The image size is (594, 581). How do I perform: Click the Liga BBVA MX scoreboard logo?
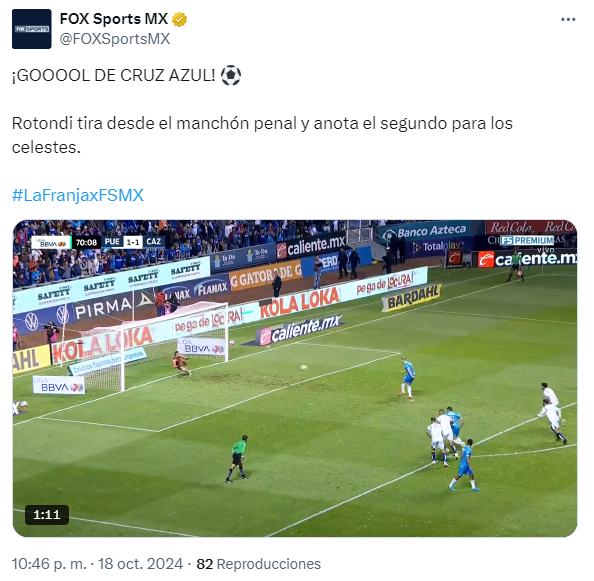coord(51,242)
